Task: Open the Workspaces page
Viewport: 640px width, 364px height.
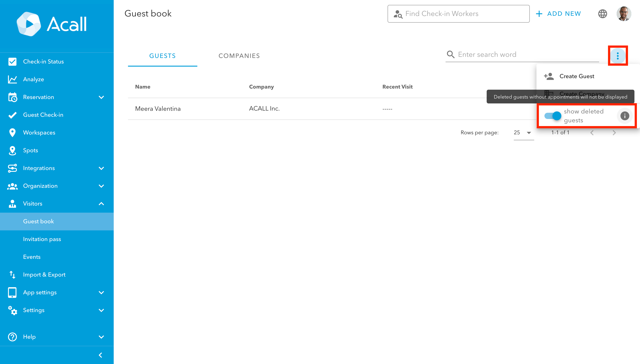Action: click(57, 133)
